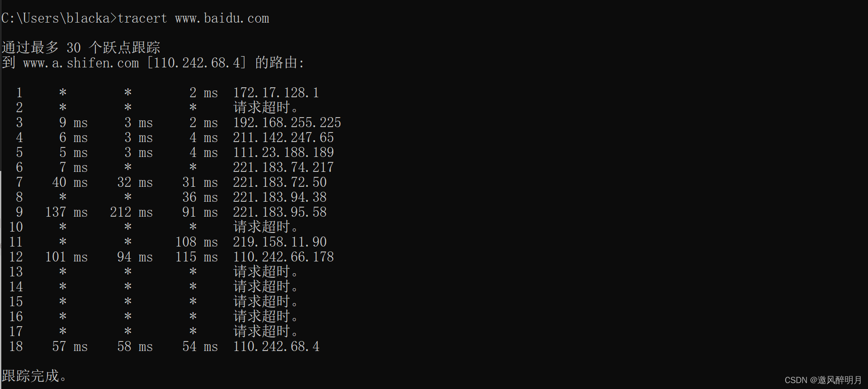The height and width of the screenshot is (389, 868).
Task: Click the IP address 221.183.74.217
Action: pos(283,167)
